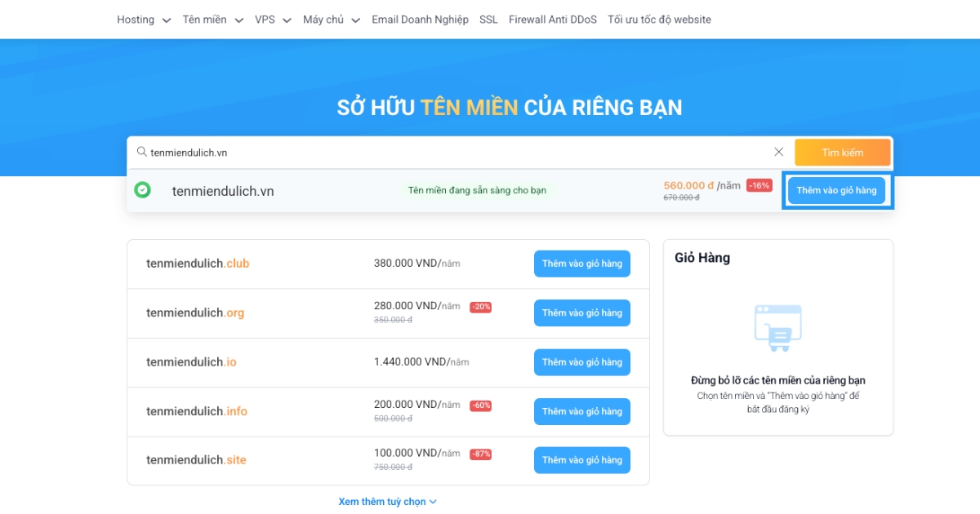The width and height of the screenshot is (980, 514).
Task: Click the green availability checkmark for tenmiendulich.vn
Action: point(143,189)
